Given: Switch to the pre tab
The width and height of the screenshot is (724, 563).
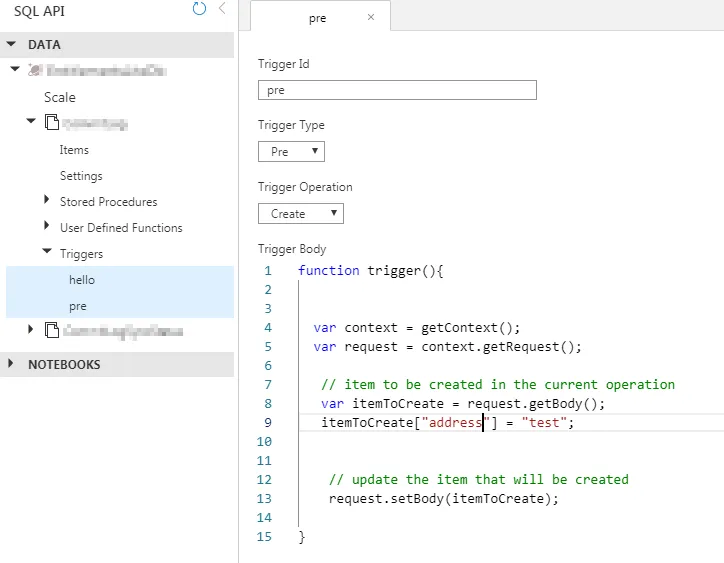Looking at the screenshot, I should [318, 18].
